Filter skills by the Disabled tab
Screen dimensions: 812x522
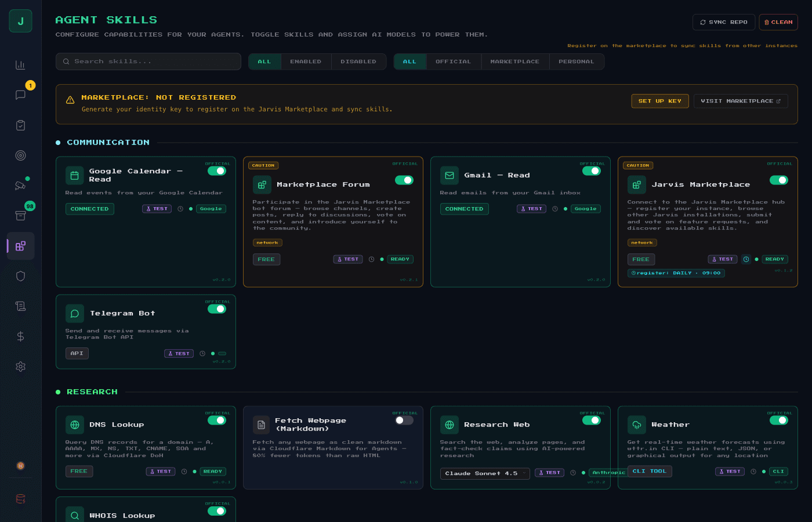click(x=358, y=61)
